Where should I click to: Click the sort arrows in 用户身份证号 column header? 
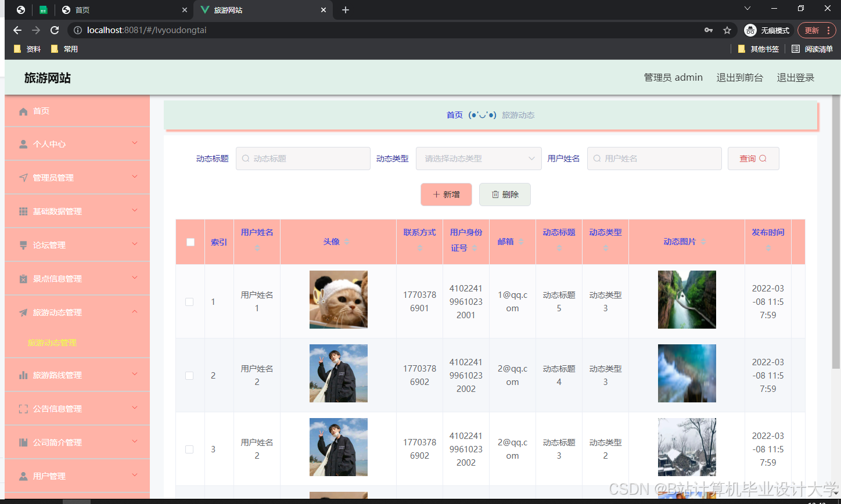[475, 248]
